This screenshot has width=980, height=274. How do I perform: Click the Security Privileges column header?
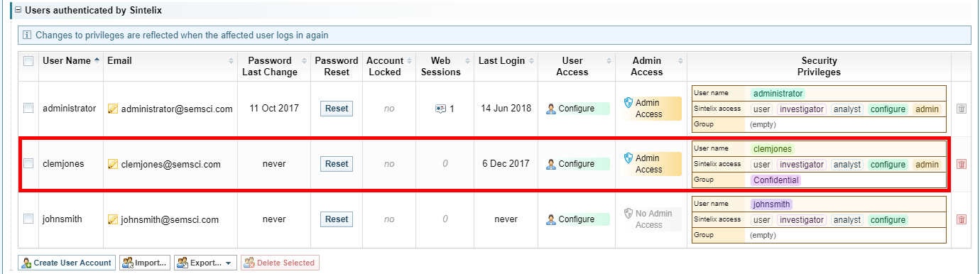coord(819,66)
